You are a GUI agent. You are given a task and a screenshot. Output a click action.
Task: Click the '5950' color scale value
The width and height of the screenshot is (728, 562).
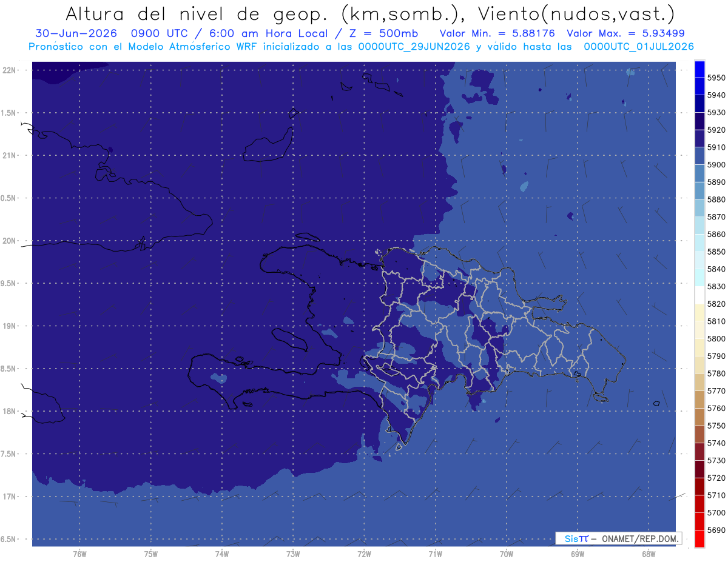(x=716, y=78)
